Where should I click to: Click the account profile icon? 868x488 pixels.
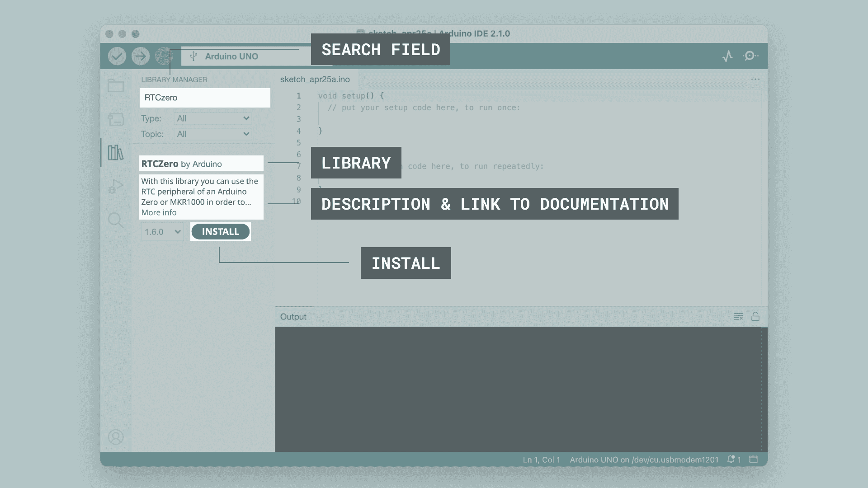pyautogui.click(x=116, y=437)
